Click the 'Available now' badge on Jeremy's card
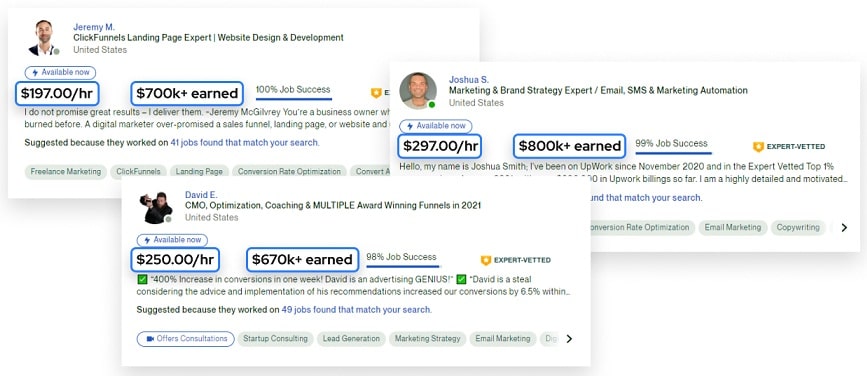 click(x=60, y=72)
